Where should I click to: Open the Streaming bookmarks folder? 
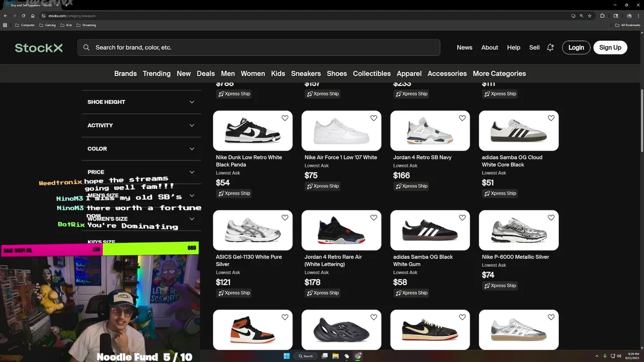coord(86,25)
